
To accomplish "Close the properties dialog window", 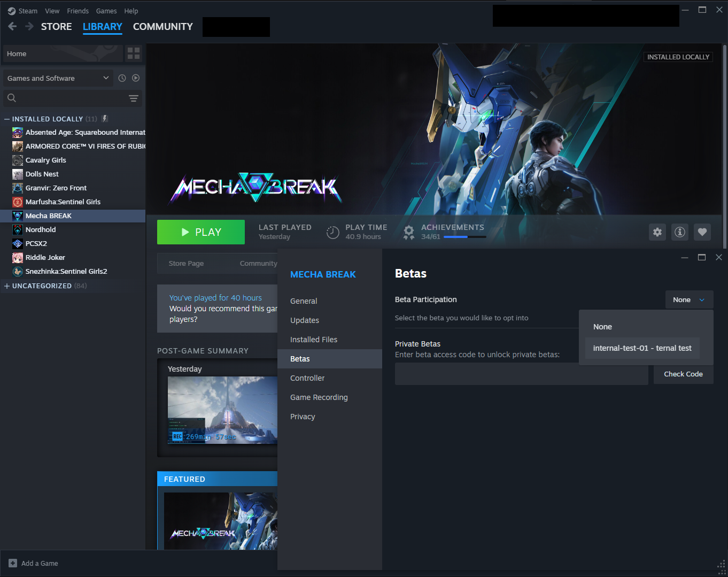I will (719, 257).
